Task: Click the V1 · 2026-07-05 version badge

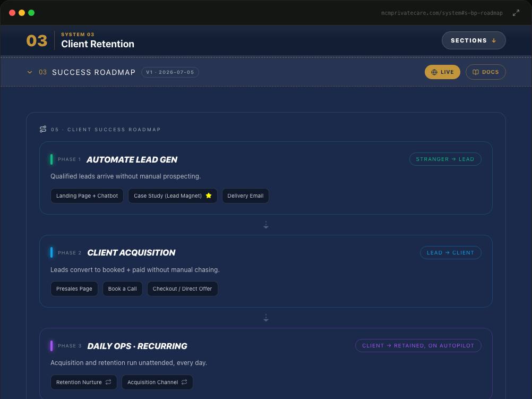Action: (x=170, y=72)
